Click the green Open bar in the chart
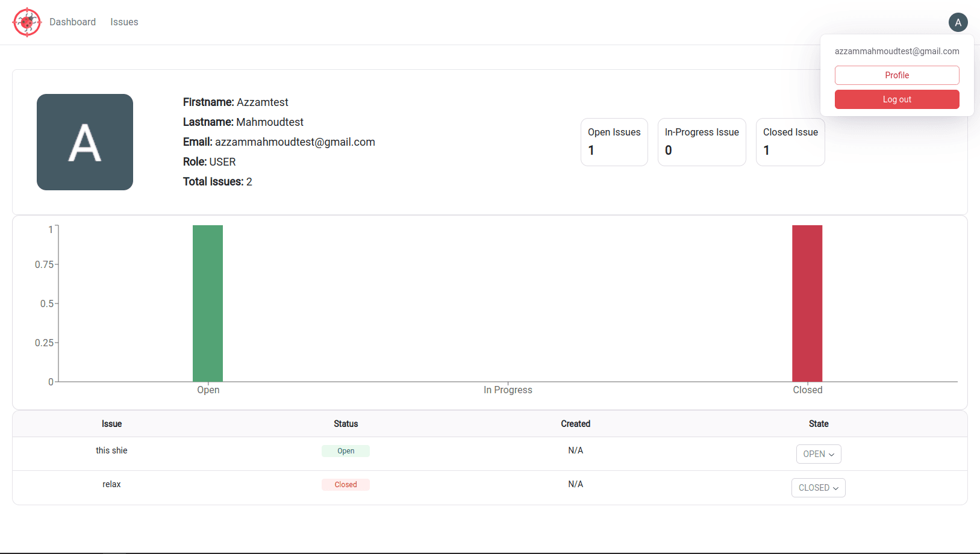Screen dimensions: 980x554 click(x=207, y=301)
